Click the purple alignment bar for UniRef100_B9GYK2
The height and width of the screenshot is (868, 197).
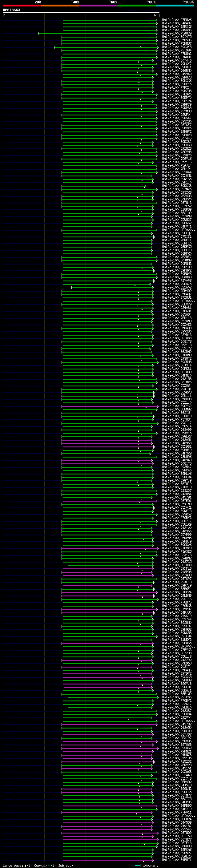tap(110, 406)
